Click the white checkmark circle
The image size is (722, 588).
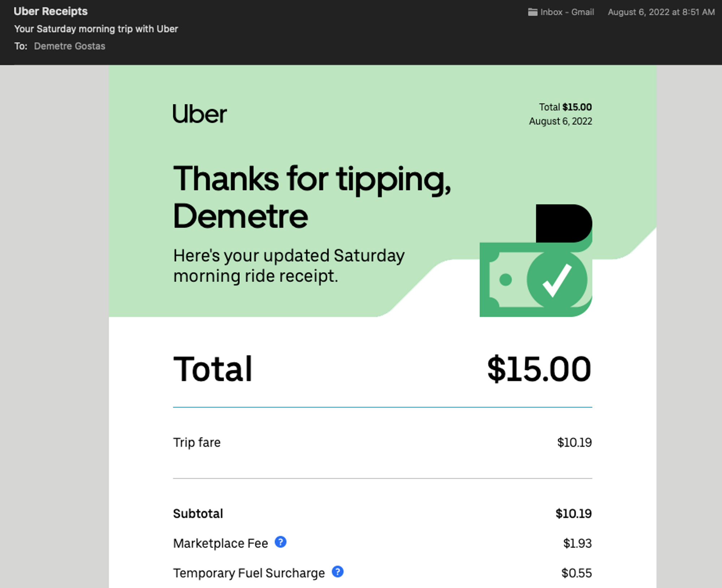click(557, 280)
